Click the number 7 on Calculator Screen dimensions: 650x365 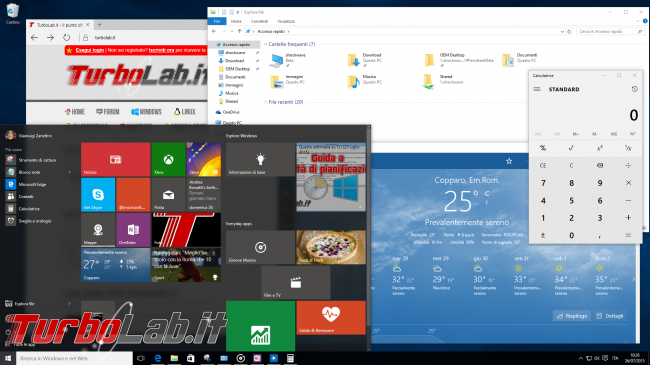tap(543, 183)
